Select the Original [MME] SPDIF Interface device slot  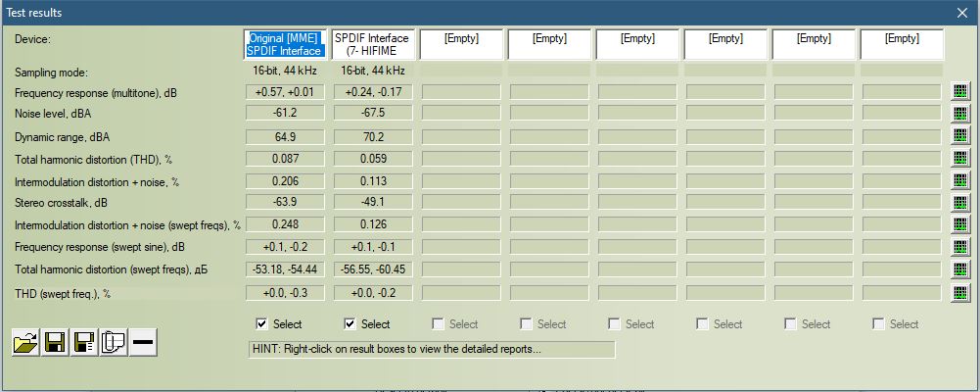[285, 44]
